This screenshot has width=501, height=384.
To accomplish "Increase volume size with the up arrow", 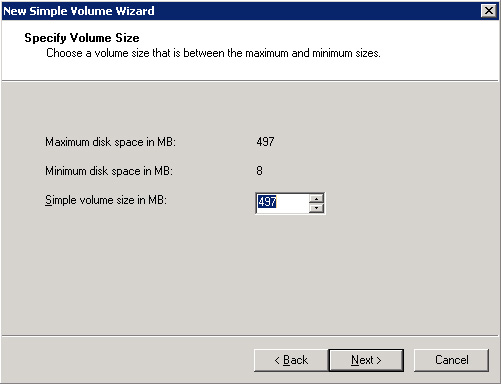I will coord(316,199).
